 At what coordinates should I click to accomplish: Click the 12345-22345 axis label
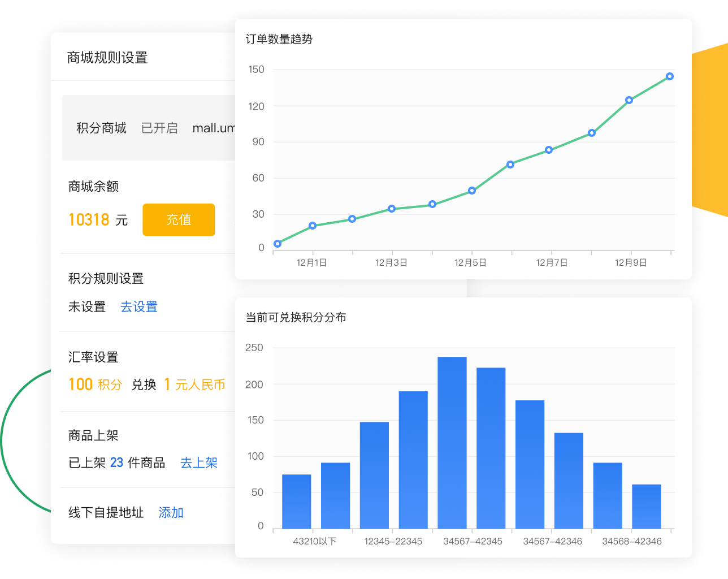click(393, 541)
